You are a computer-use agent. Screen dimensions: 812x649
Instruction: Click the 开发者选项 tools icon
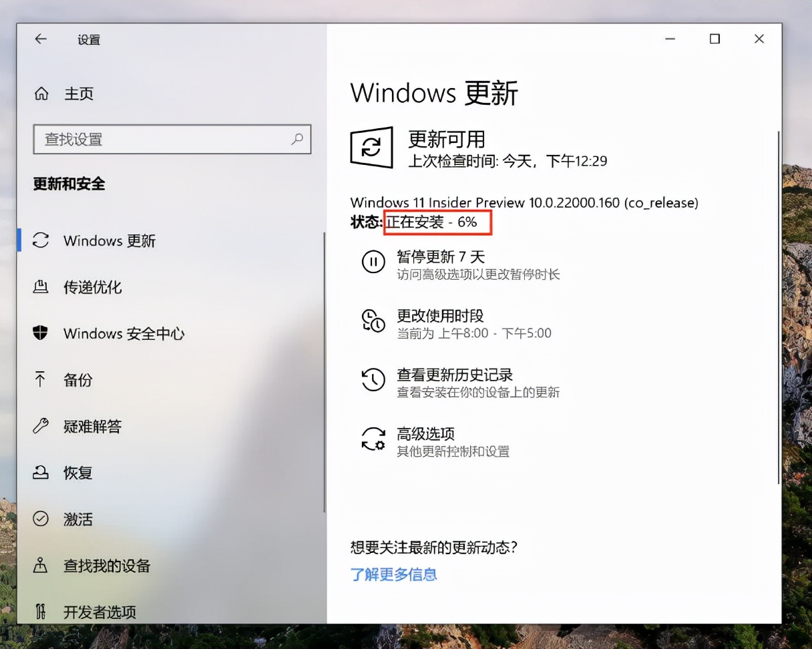point(41,612)
